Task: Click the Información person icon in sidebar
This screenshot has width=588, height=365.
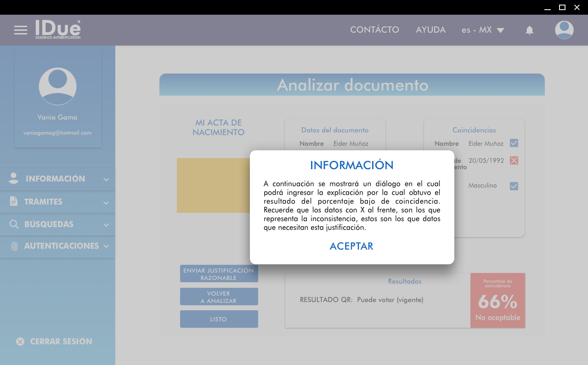Action: 14,179
